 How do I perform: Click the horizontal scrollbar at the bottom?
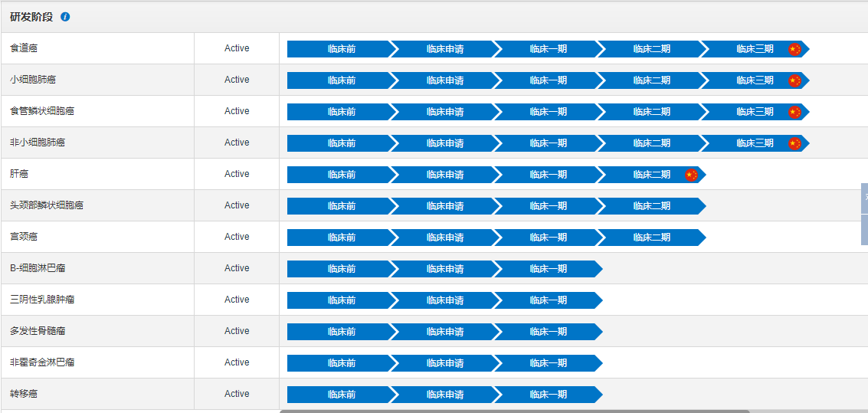(513, 411)
